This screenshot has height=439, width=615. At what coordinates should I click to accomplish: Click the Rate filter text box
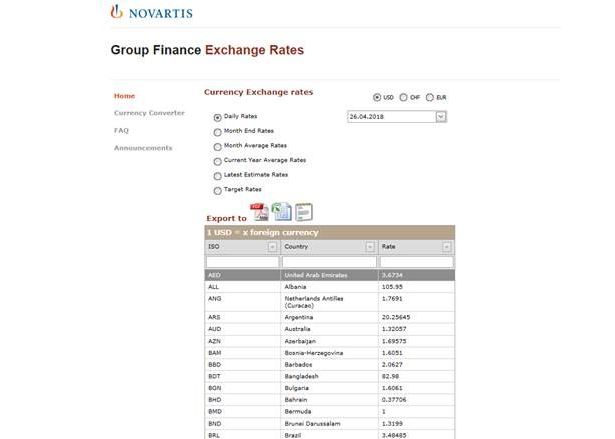pos(417,262)
